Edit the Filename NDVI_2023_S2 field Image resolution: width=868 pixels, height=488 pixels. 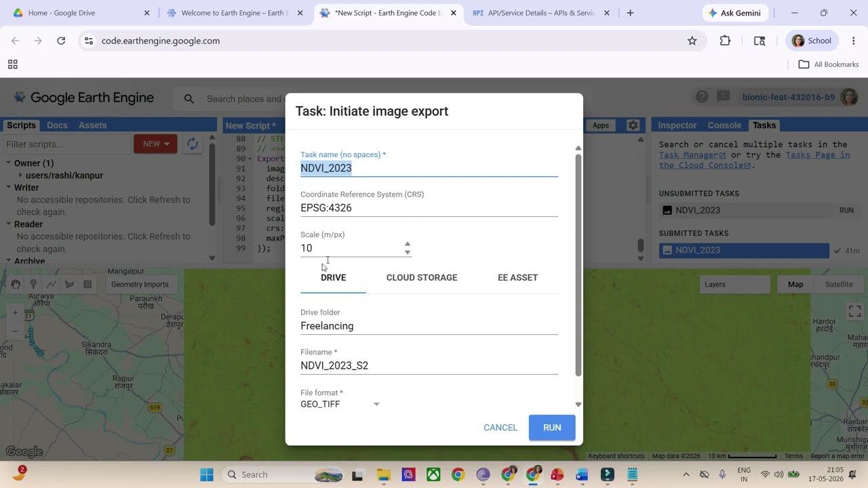(x=429, y=365)
